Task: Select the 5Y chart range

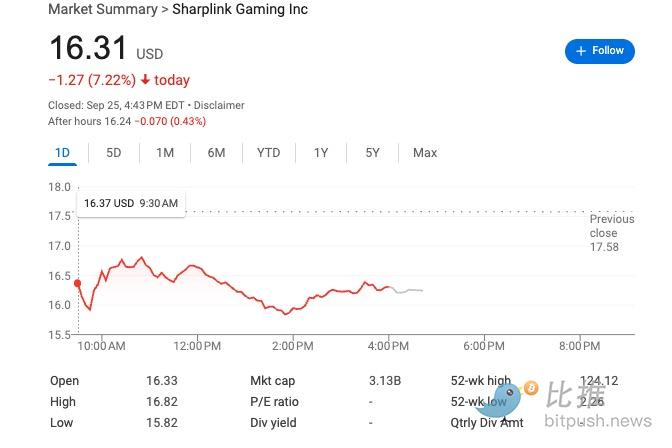Action: (372, 153)
